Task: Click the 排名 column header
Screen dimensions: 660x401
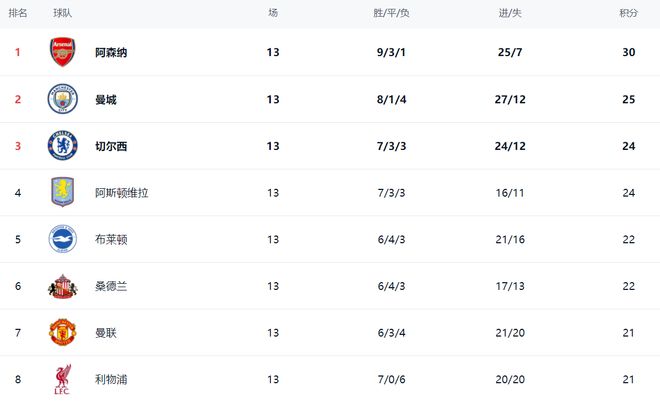Action: [18, 13]
